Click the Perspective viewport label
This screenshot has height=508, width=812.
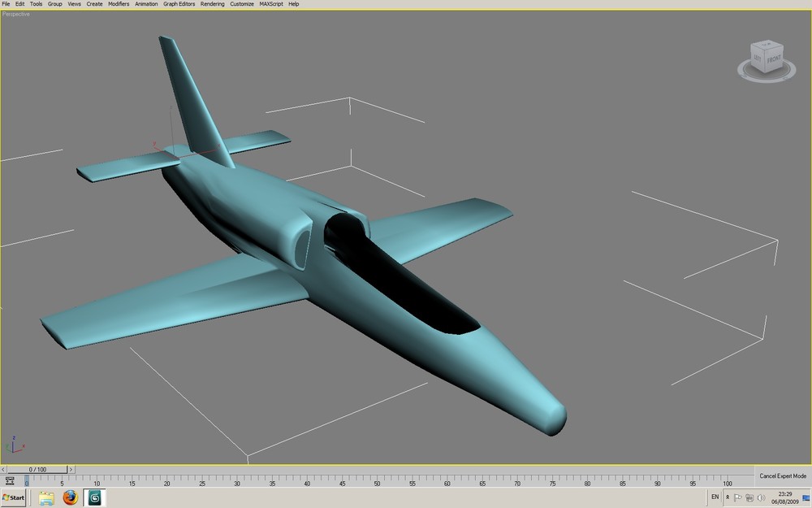pos(16,14)
